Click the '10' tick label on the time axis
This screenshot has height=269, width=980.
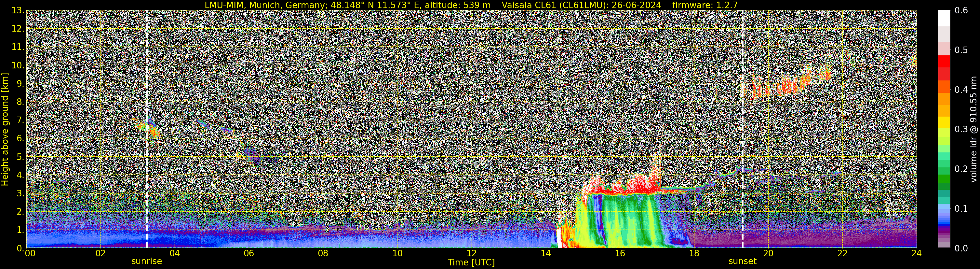(397, 253)
